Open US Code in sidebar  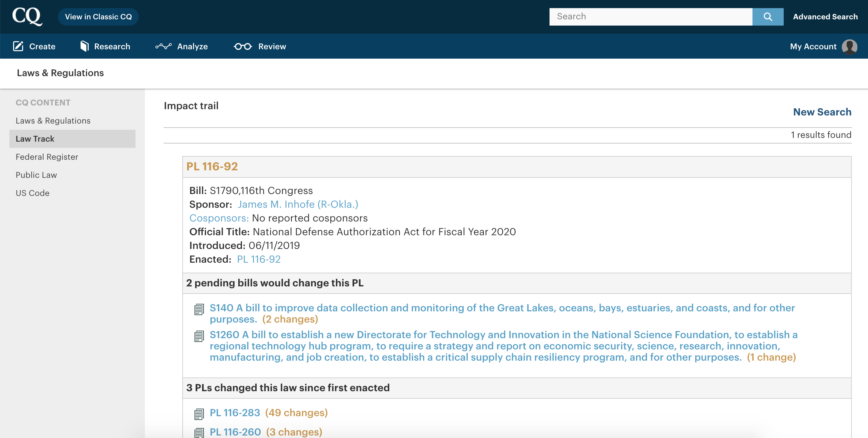click(x=33, y=193)
